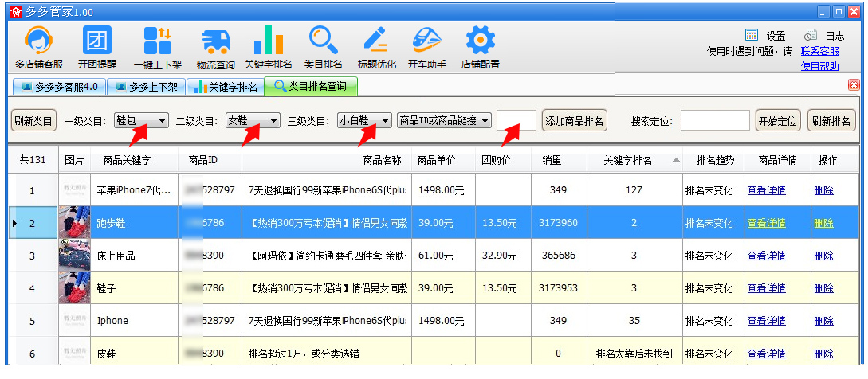
Task: Click 查看详情 for 跑步鞋 row
Action: [767, 223]
